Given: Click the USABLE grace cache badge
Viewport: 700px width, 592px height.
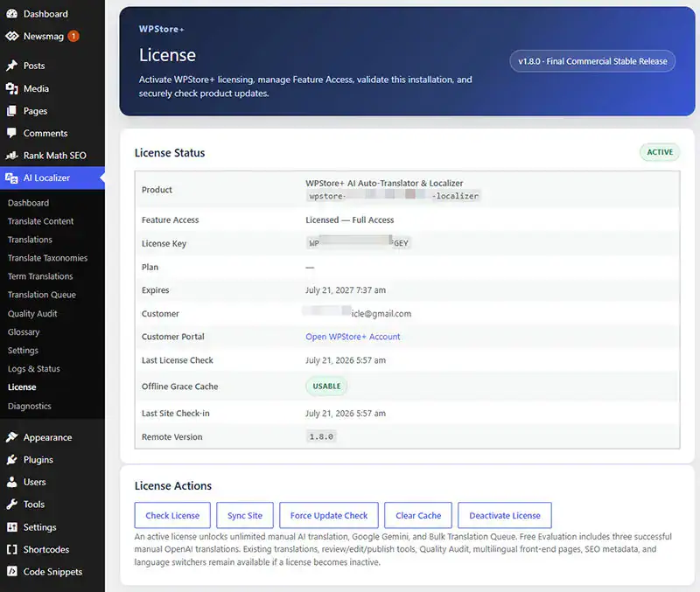Looking at the screenshot, I should 326,387.
